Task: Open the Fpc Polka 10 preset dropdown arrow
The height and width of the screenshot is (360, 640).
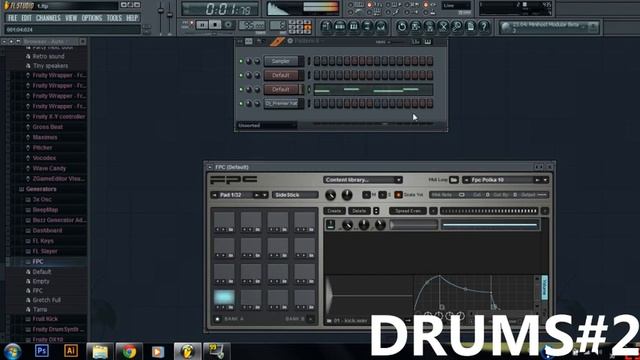Action: click(545, 180)
